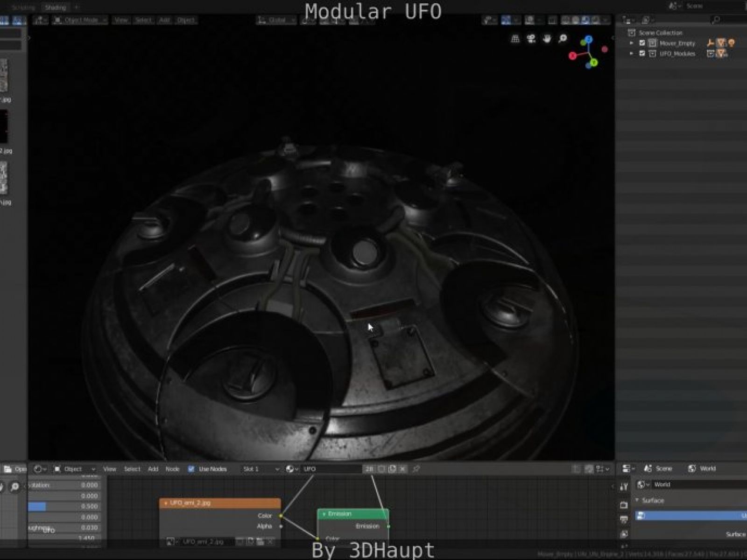Select solid viewport shading mode
Screen dimensions: 747x560
pyautogui.click(x=576, y=20)
